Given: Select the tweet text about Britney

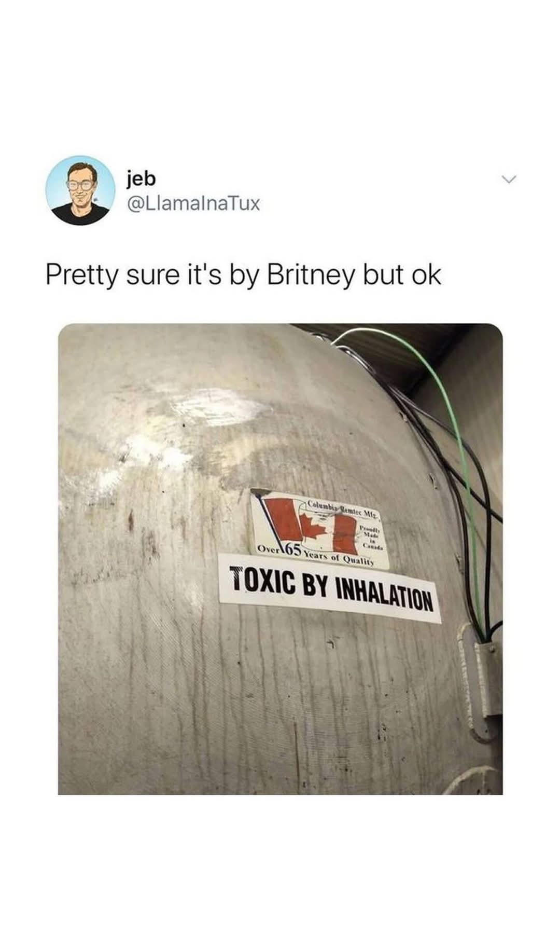Looking at the screenshot, I should [x=243, y=275].
